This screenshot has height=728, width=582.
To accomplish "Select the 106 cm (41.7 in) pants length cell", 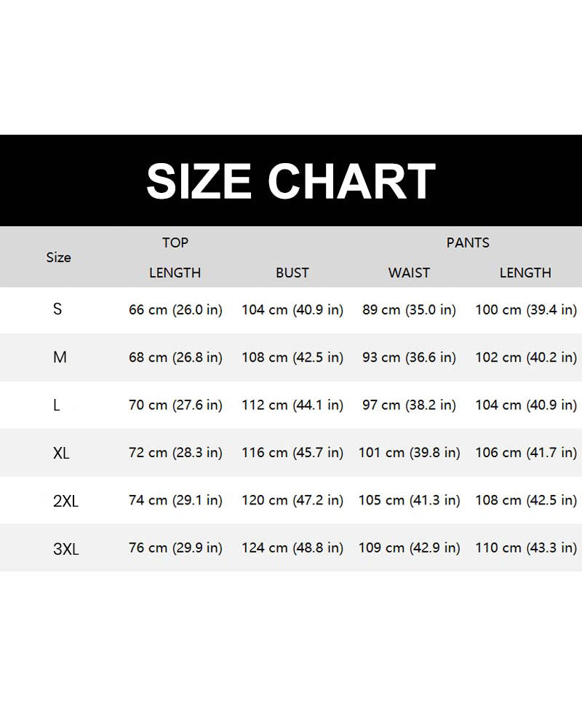I will 526,453.
